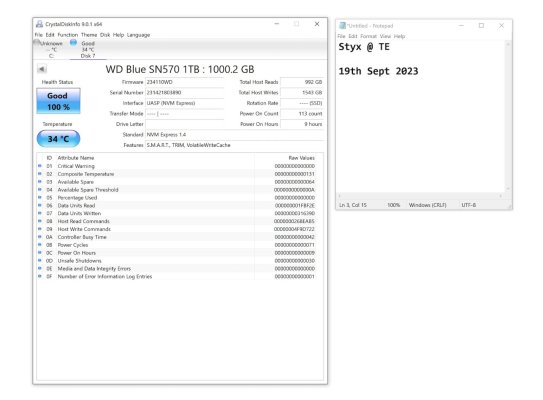Click the Attribute Name column header
543x400 pixels.
coord(75,158)
